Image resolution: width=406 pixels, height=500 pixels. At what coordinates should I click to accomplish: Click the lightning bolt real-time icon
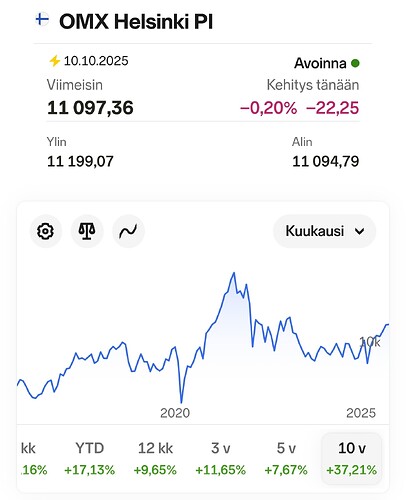point(54,61)
